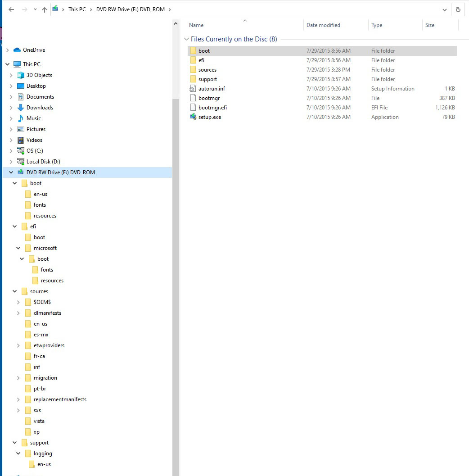469x476 pixels.
Task: Click Setup Information type of autorun.inf
Action: pos(393,89)
